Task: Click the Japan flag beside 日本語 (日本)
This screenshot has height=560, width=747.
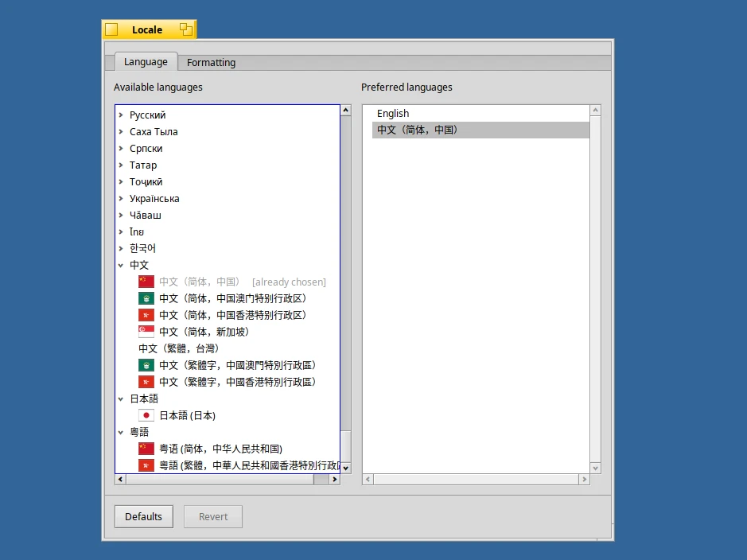Action: point(146,414)
